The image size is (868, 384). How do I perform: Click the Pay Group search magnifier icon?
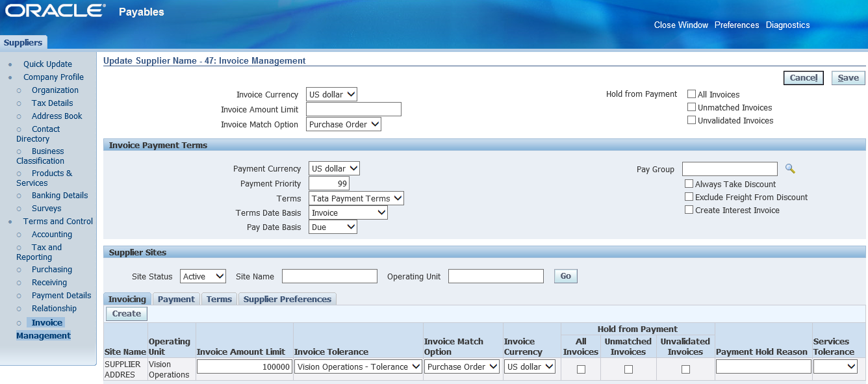coord(790,169)
